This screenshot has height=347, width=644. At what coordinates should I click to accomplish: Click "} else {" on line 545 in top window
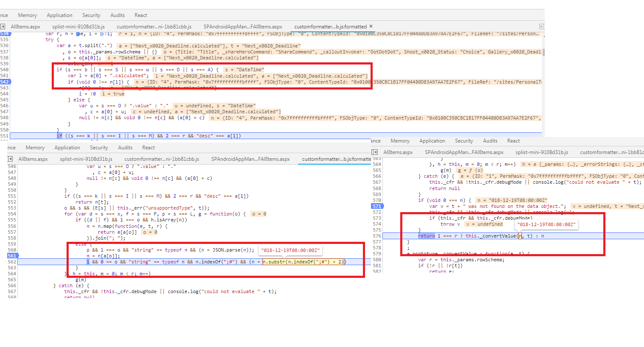tap(79, 100)
